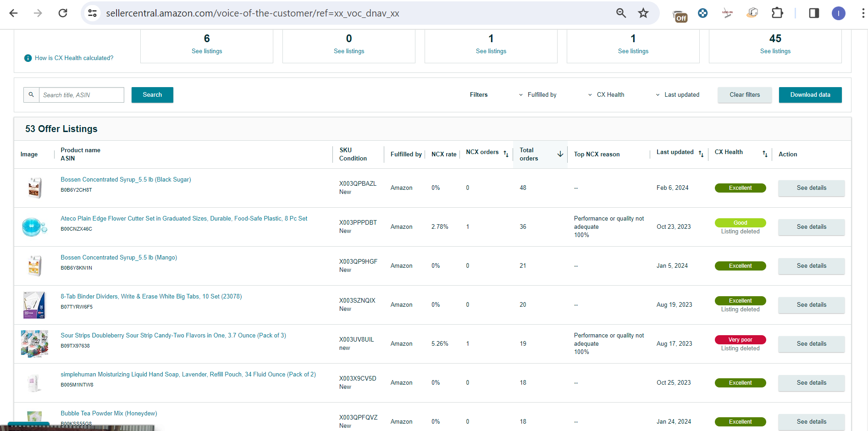Click the magnifier icon in search box
This screenshot has height=431, width=868.
pos(31,95)
